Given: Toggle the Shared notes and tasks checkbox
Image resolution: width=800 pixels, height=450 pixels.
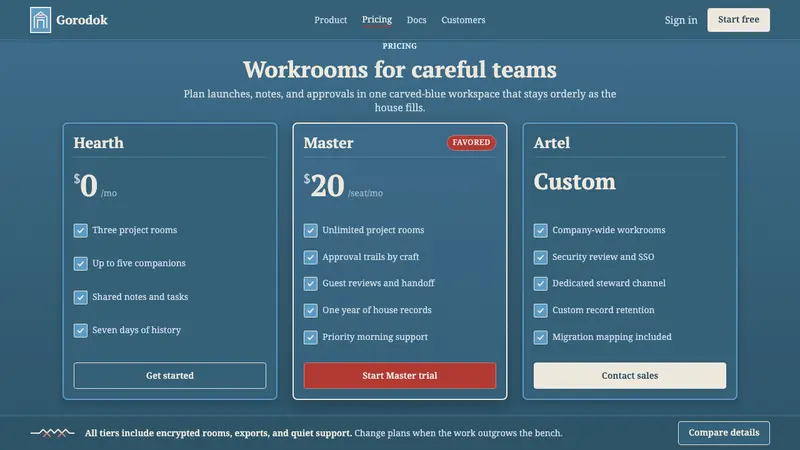Looking at the screenshot, I should point(80,297).
